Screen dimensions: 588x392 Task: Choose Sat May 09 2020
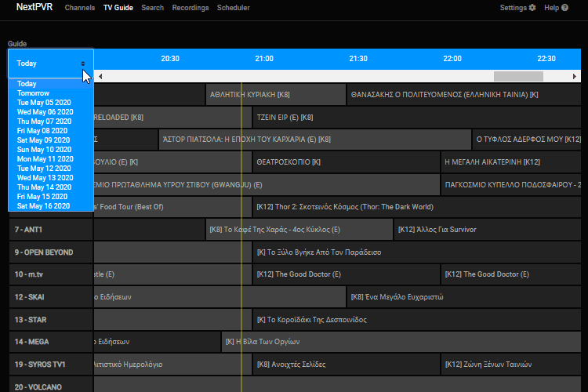51,140
